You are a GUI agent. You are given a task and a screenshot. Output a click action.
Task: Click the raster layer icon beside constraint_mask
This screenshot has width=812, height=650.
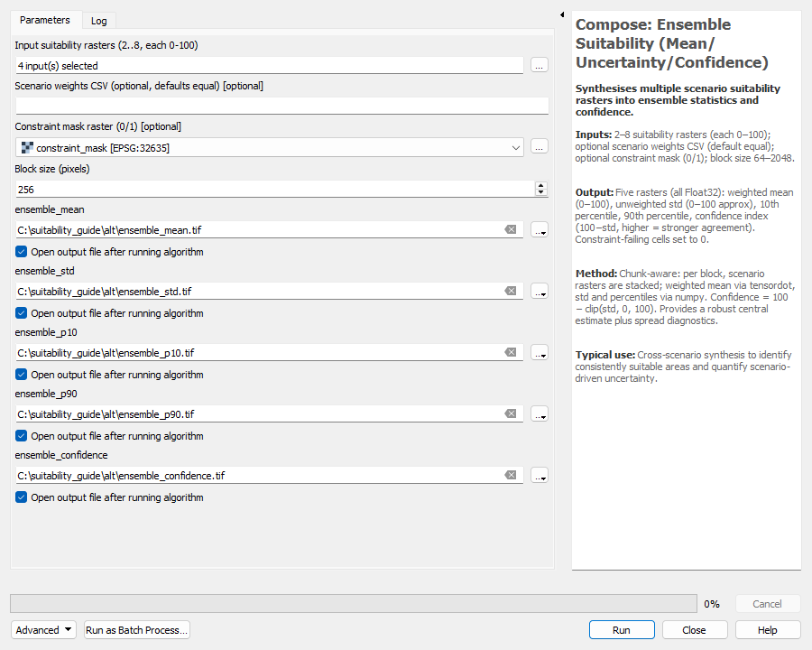(x=27, y=148)
